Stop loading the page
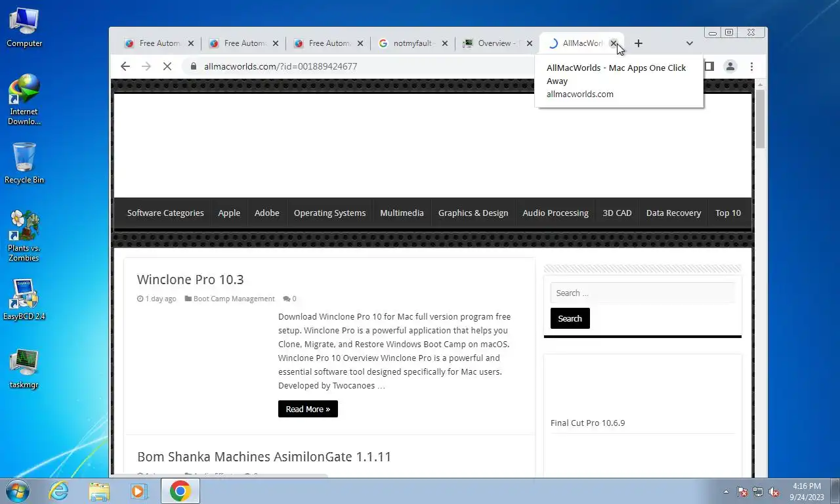 [167, 66]
